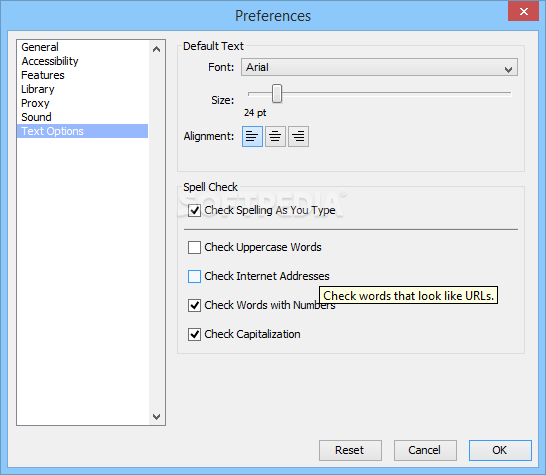Select the align left icon
The height and width of the screenshot is (475, 546).
(x=252, y=137)
